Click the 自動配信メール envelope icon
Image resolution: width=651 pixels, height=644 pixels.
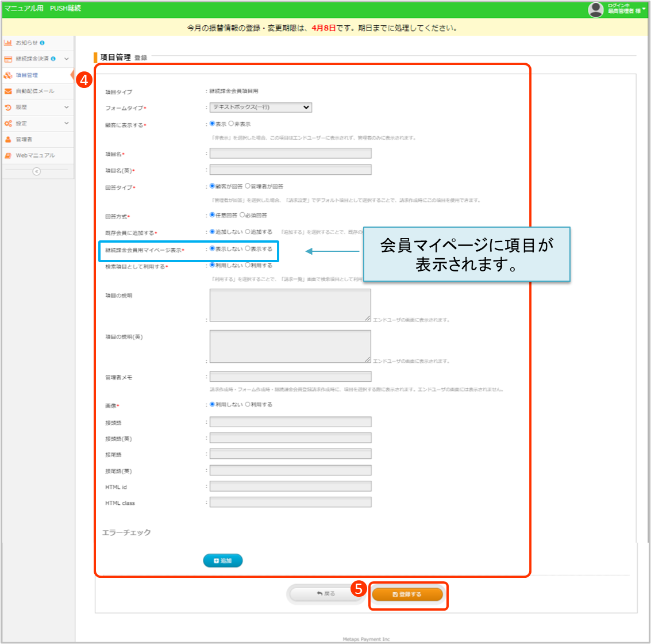[x=8, y=91]
